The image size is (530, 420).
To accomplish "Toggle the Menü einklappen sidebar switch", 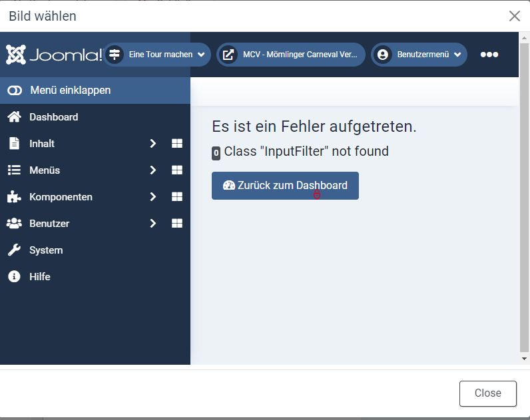I will (15, 91).
